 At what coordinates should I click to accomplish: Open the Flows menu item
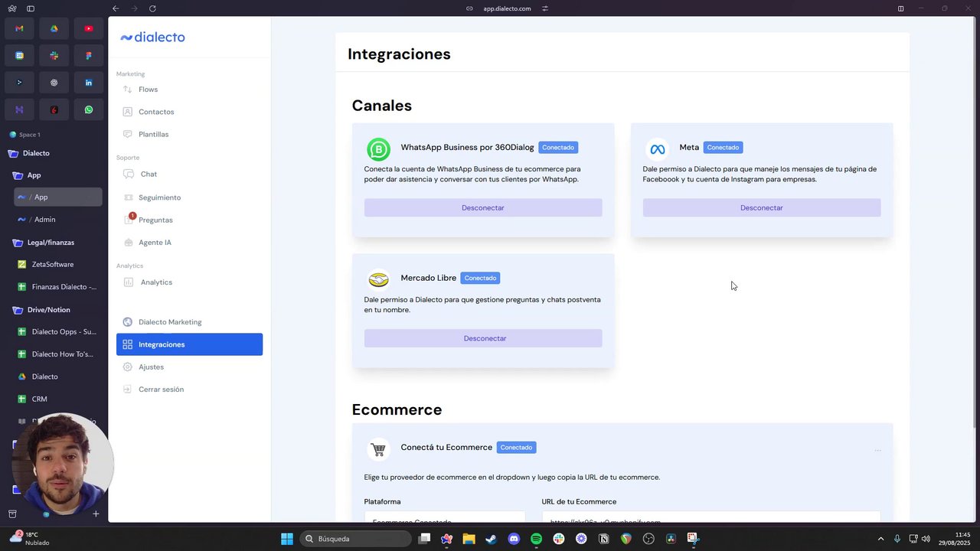(189, 90)
